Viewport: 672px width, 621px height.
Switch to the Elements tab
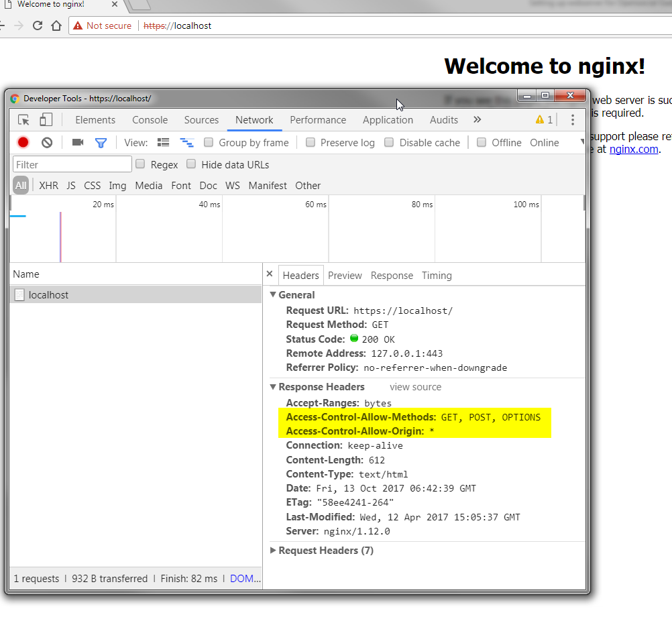pyautogui.click(x=95, y=120)
